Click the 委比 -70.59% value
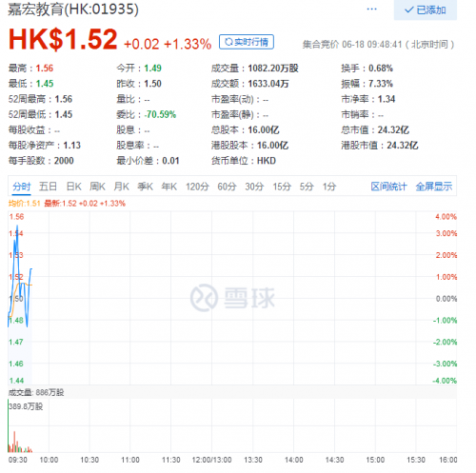The height and width of the screenshot is (473, 476). tap(160, 114)
